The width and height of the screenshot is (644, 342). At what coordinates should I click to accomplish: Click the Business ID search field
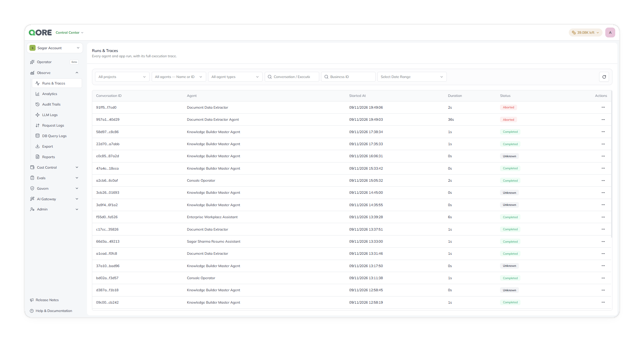[348, 77]
